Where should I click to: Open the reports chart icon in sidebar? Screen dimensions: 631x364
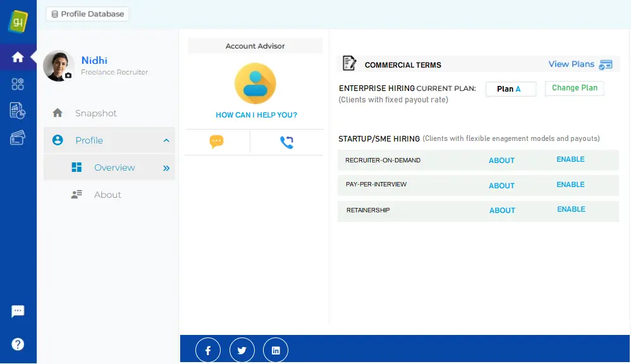(x=18, y=111)
